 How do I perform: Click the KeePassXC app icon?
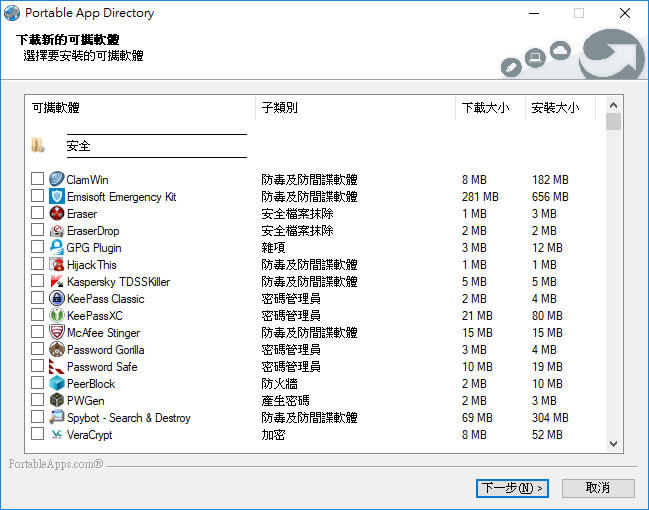click(x=57, y=315)
